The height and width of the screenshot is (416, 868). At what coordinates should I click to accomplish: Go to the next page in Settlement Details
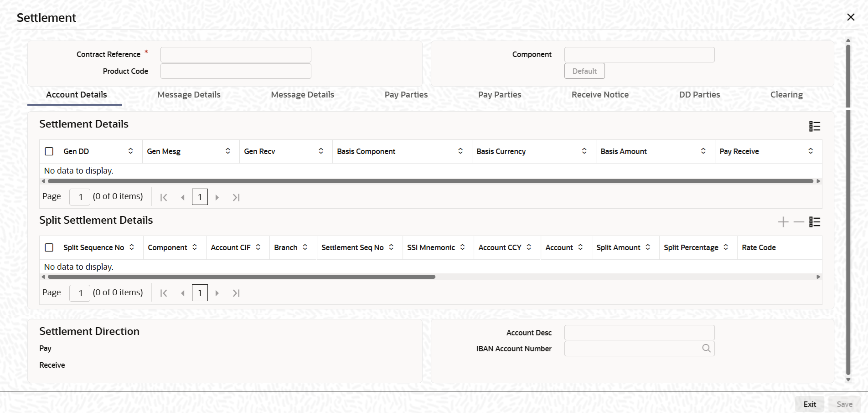pos(217,197)
